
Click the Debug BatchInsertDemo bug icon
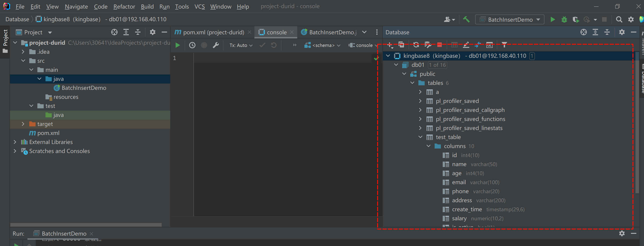[x=564, y=19]
